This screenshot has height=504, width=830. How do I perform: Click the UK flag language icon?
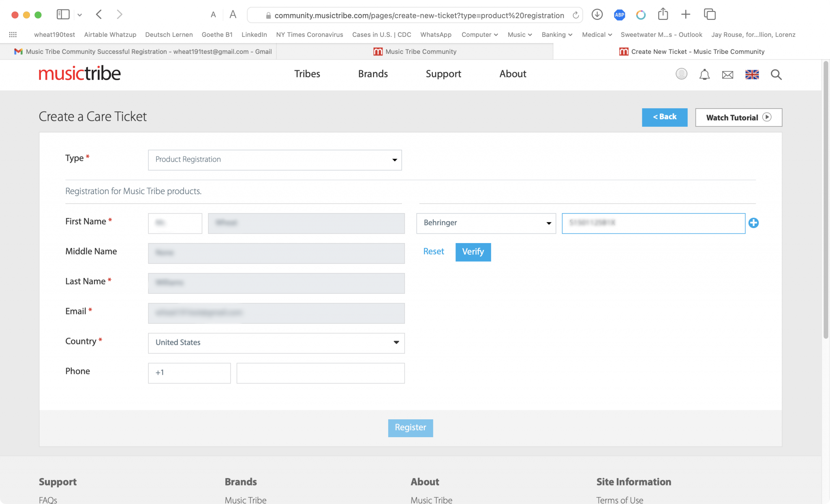[x=752, y=75]
